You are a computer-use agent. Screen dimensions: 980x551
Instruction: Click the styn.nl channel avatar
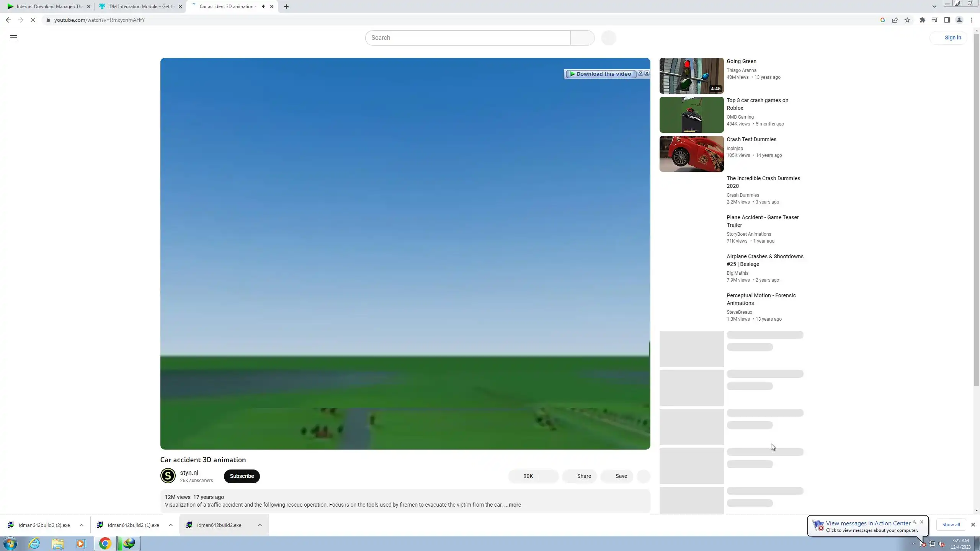[168, 476]
